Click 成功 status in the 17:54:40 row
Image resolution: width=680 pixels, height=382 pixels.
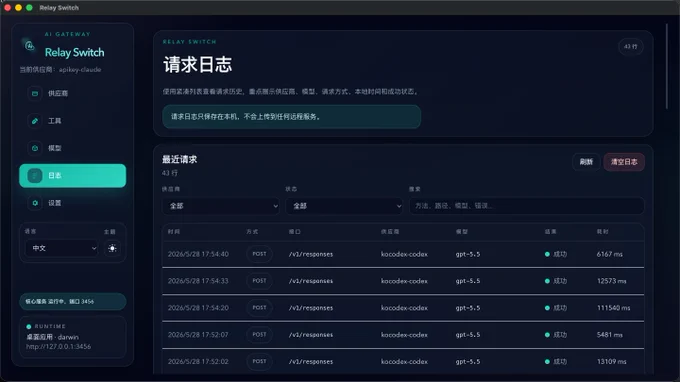[556, 254]
